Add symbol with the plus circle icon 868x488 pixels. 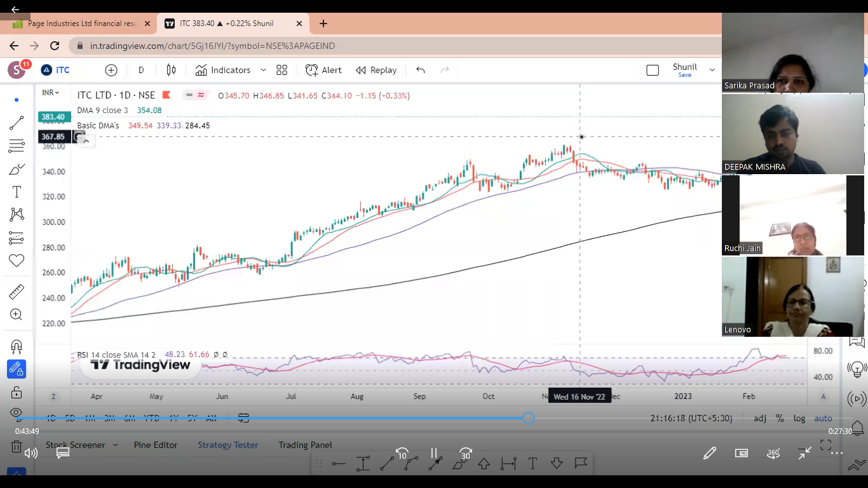(111, 70)
